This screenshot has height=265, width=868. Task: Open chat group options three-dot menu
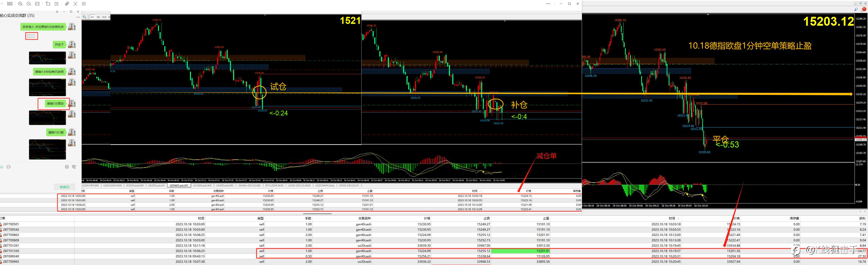pos(78,17)
